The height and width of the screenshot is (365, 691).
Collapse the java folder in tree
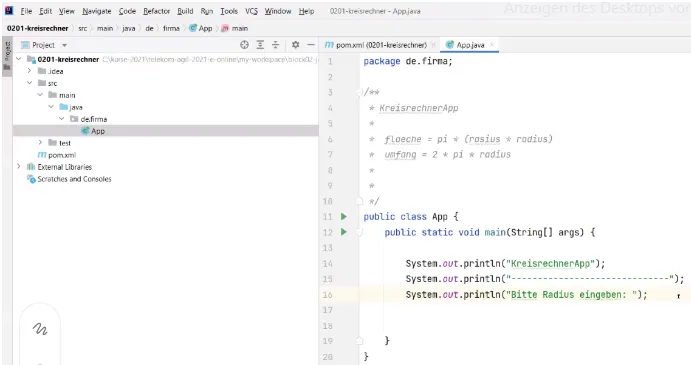[51, 107]
